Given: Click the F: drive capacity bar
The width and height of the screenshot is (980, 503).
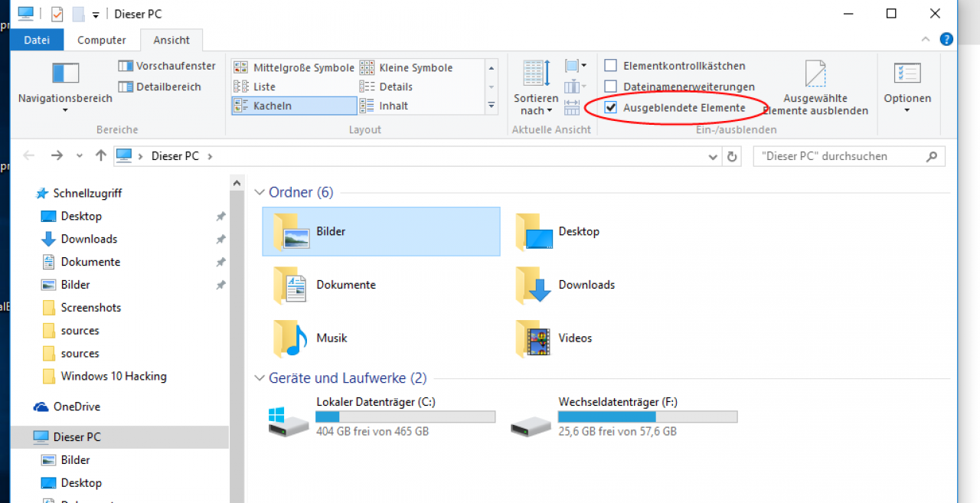Looking at the screenshot, I should (648, 416).
